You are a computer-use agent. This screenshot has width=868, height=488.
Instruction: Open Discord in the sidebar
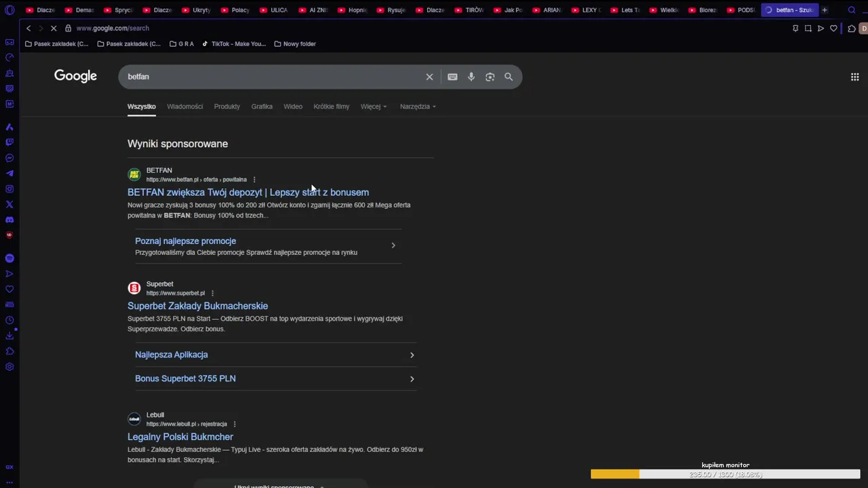(9, 220)
